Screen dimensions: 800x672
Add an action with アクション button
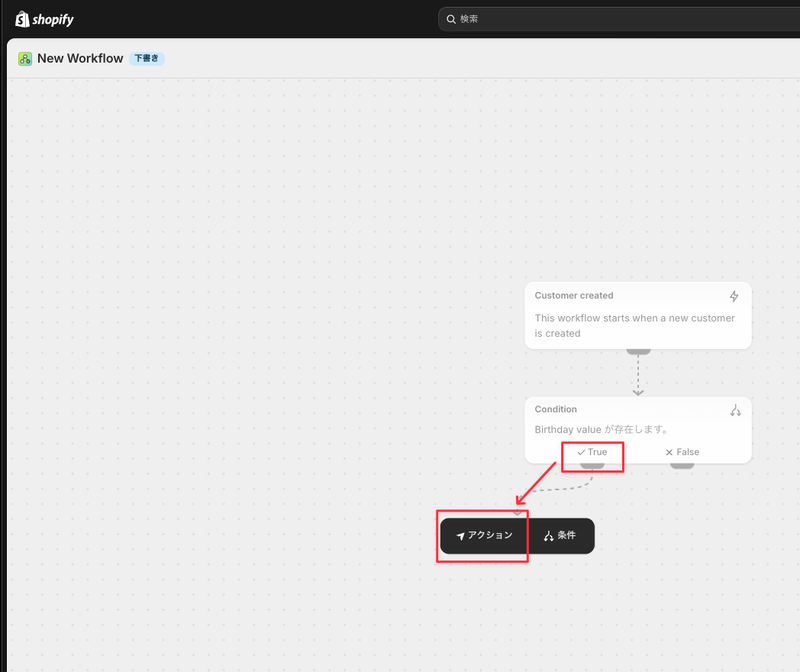[484, 536]
